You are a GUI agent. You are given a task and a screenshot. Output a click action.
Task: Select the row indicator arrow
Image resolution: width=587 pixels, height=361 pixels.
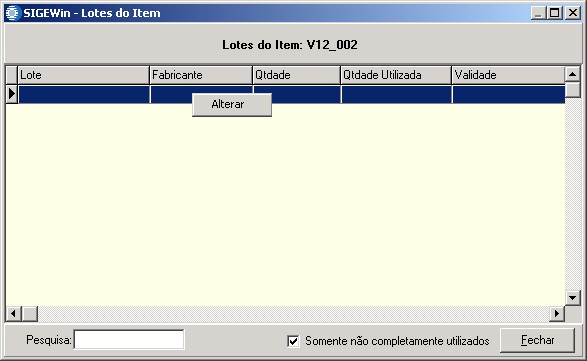[12, 94]
